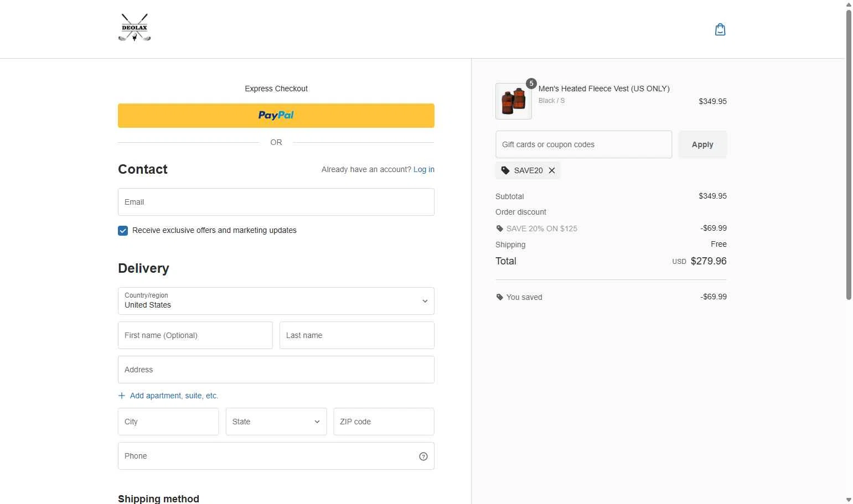Click the Shipping method heading
The height and width of the screenshot is (504, 853).
pyautogui.click(x=158, y=498)
